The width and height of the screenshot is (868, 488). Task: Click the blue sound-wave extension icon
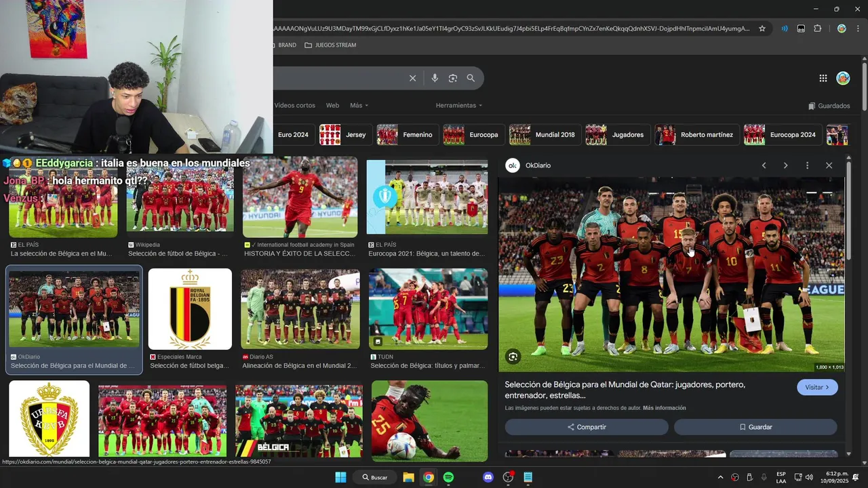784,28
